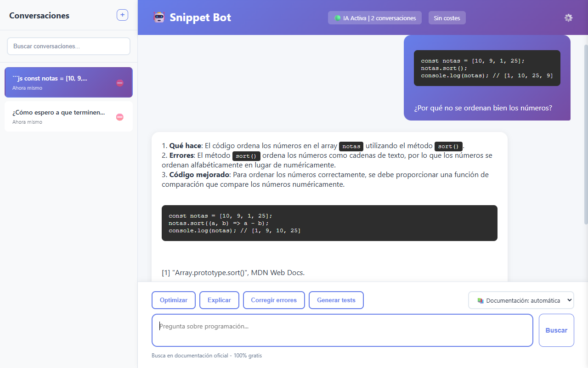
Task: Click the Buscar send button
Action: pyautogui.click(x=556, y=330)
